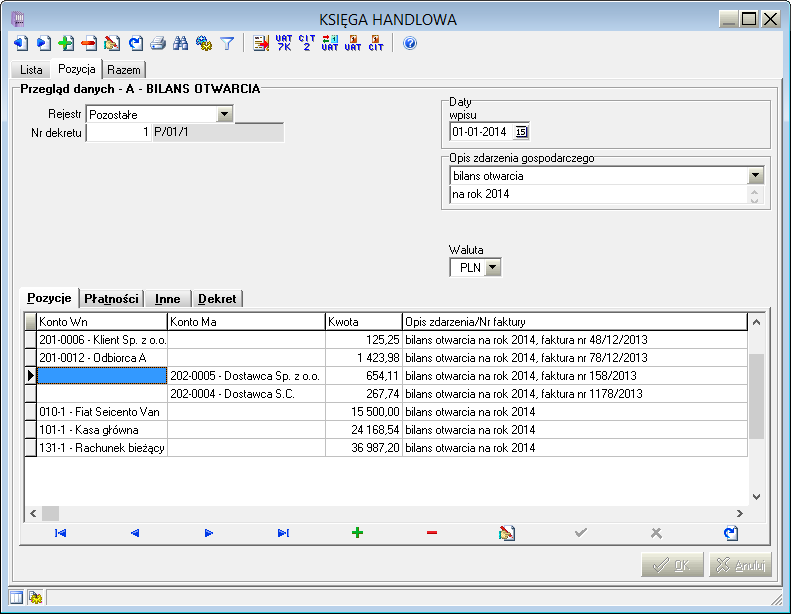
Task: Edit entry using toolbar pencil-hand icon
Action: [112, 43]
